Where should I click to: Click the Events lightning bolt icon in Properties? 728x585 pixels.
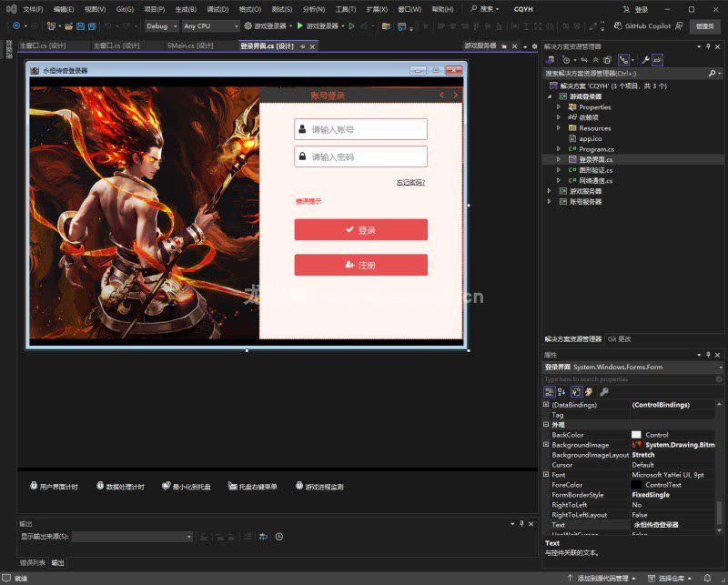[x=589, y=391]
